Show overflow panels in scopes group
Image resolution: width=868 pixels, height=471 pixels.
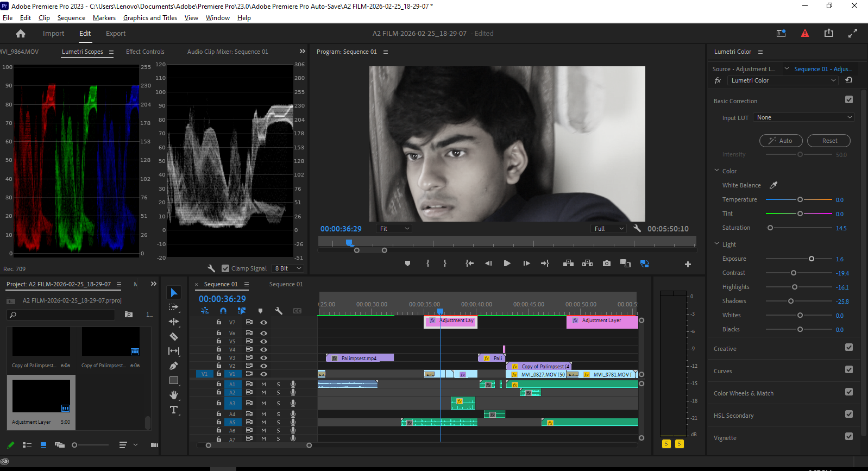coord(303,51)
